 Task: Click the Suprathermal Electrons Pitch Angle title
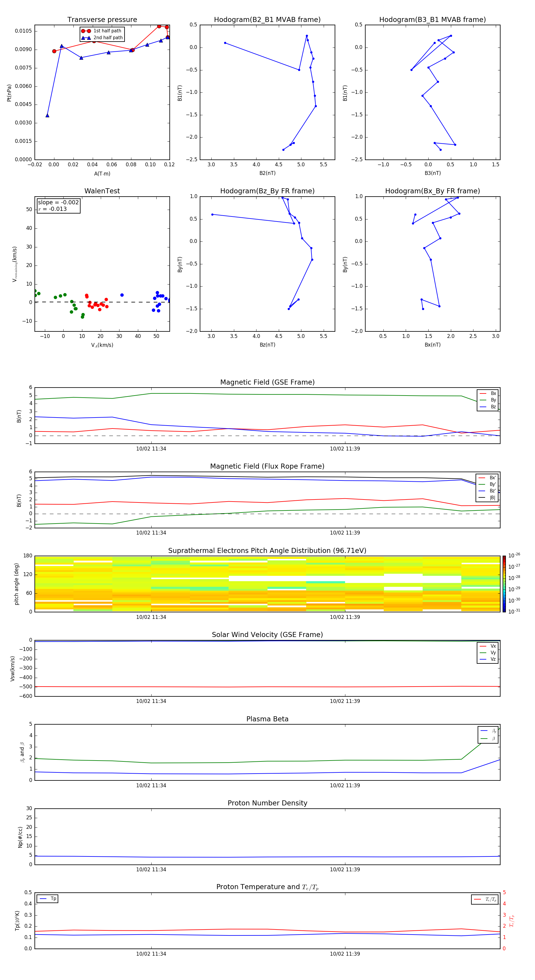267,551
